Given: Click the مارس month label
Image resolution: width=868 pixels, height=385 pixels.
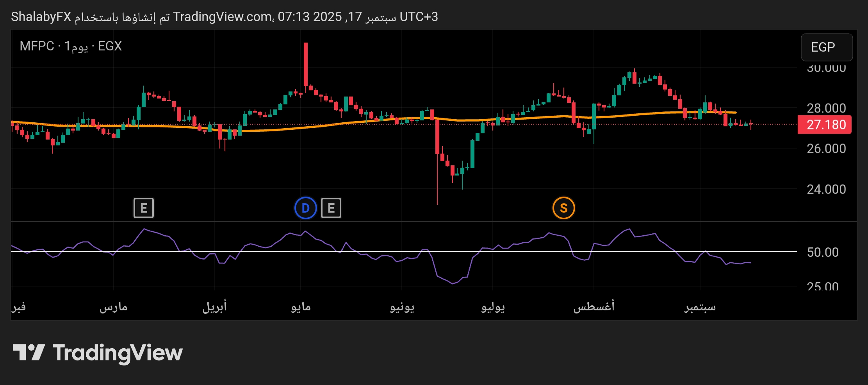Looking at the screenshot, I should (114, 307).
